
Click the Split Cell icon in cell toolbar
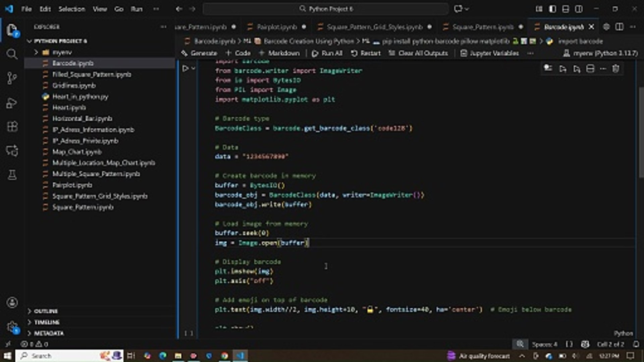[590, 69]
